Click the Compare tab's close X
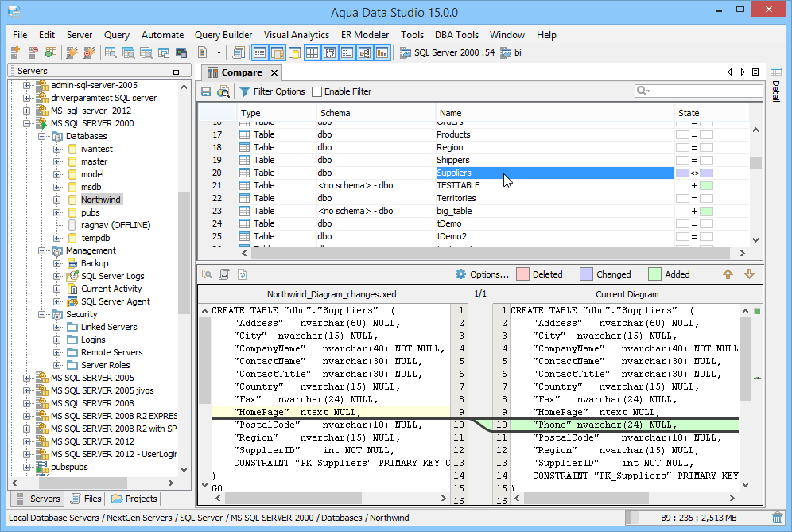792x532 pixels. [x=274, y=72]
